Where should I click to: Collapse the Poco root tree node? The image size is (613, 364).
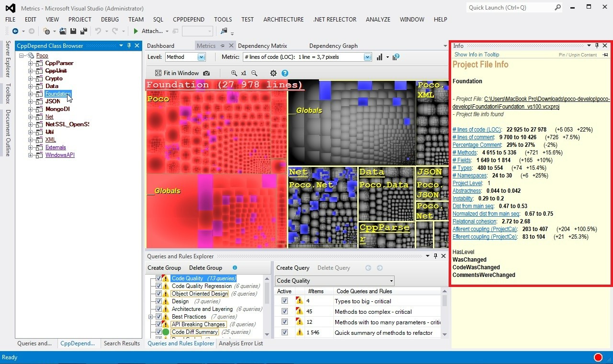pos(22,55)
